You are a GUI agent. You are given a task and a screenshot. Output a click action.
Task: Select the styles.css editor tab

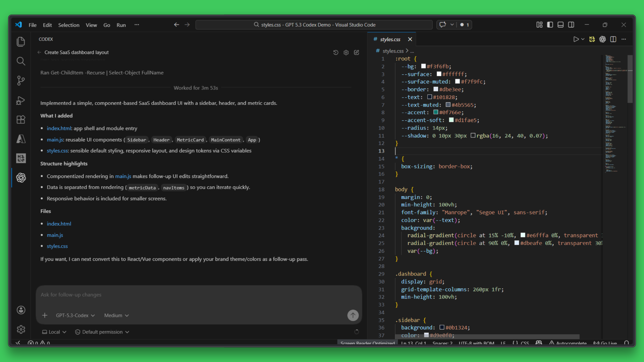[390, 39]
